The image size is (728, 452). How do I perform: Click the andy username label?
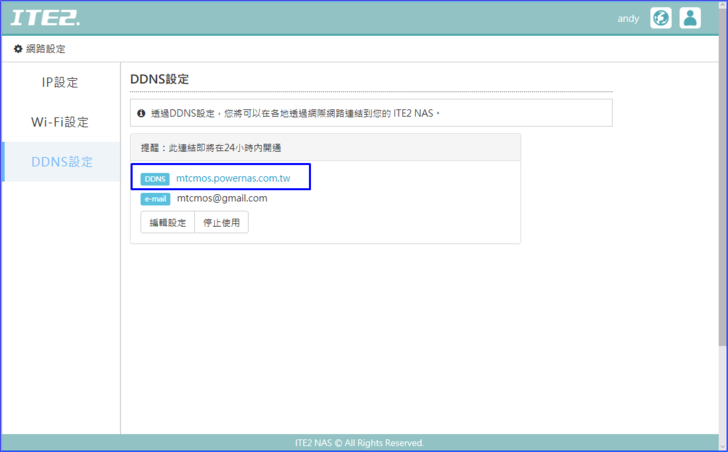coord(628,19)
